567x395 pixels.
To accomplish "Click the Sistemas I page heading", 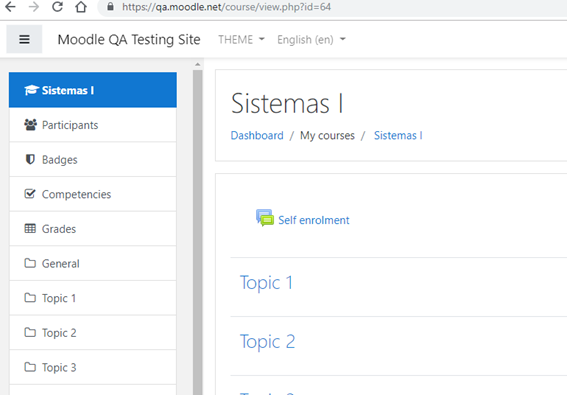I will pos(287,103).
